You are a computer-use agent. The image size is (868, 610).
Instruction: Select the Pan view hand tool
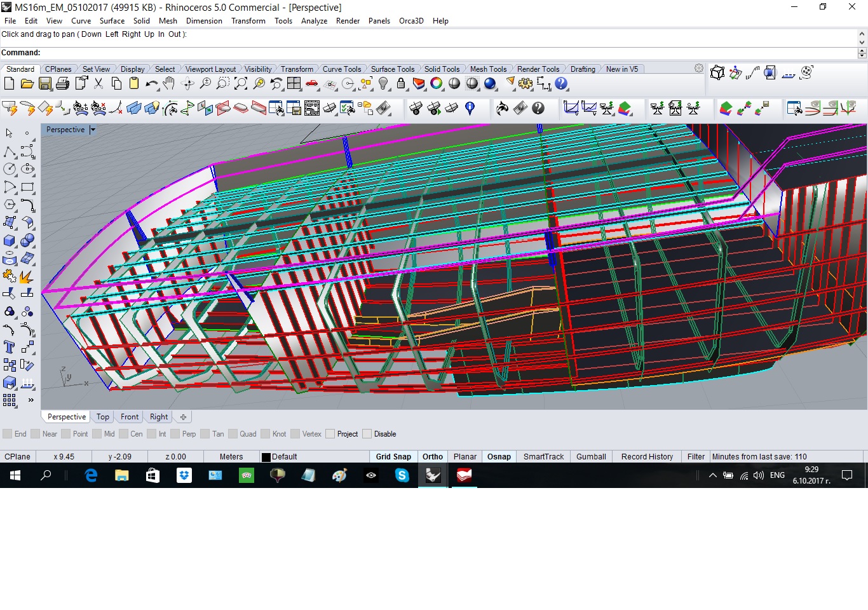169,83
